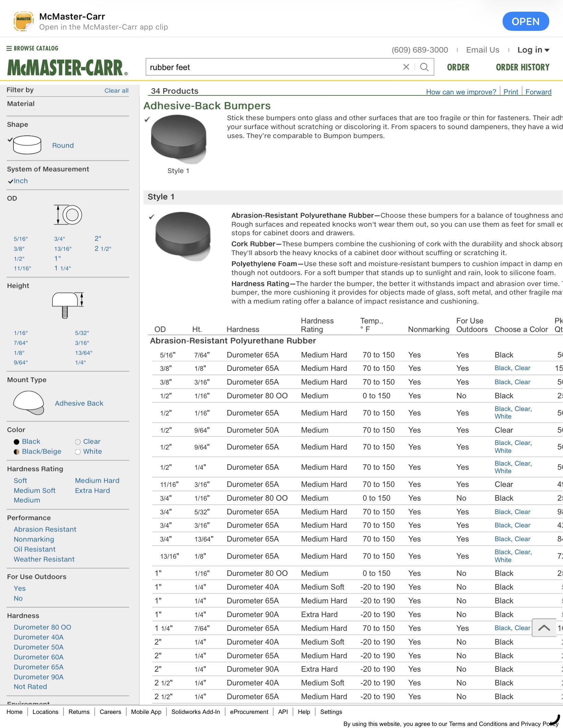
Task: Click the McMaster-Carr logo
Action: pos(68,67)
